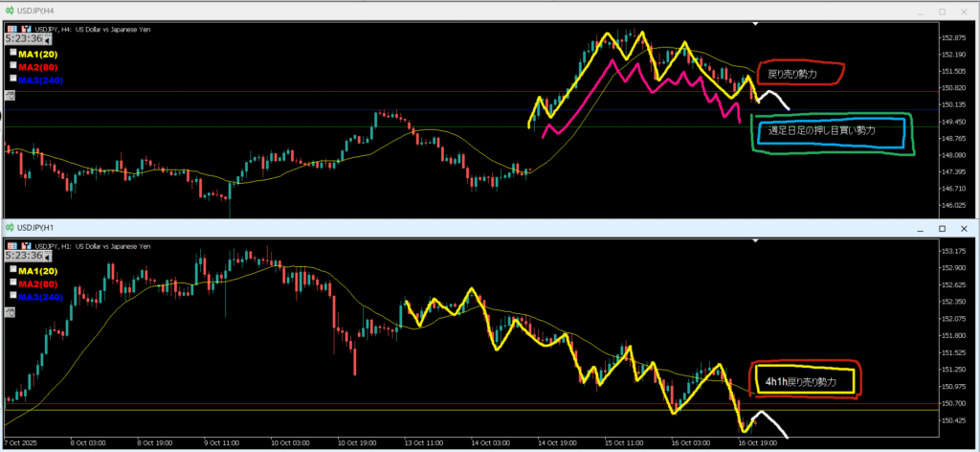Click the USDJPY,H1 window title text
980x452 pixels.
[35, 228]
